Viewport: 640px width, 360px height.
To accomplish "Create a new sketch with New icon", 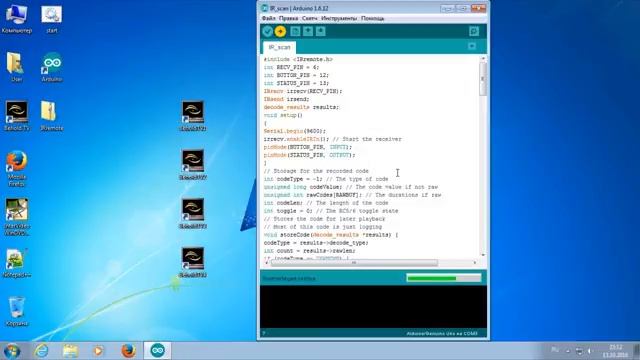I will pos(295,31).
